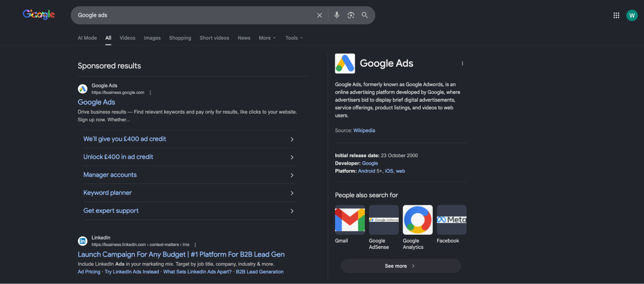644x284 pixels.
Task: Click the magnifying glass search icon
Action: tap(365, 15)
